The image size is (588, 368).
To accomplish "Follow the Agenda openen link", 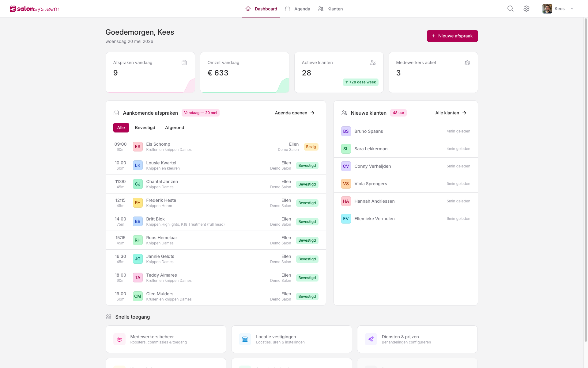I will coord(295,113).
